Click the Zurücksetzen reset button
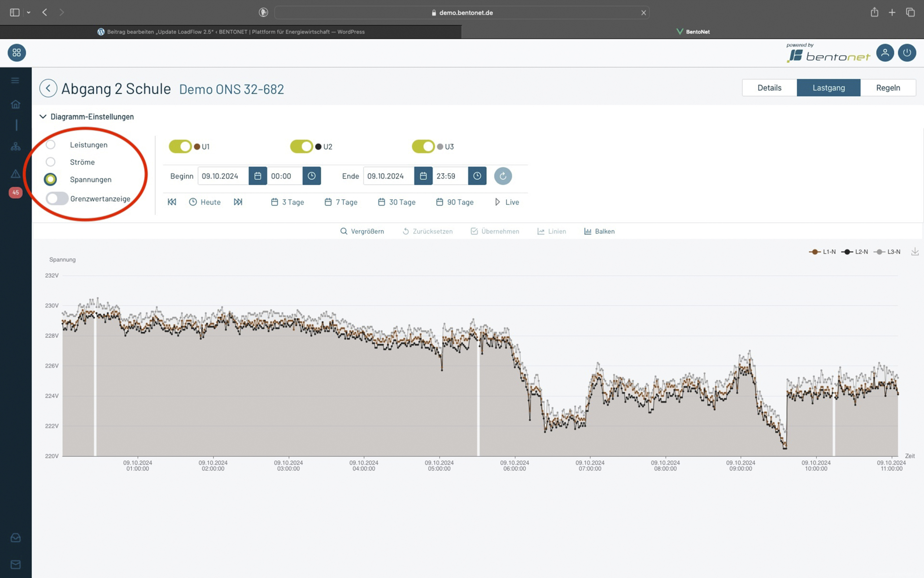924x578 pixels. point(428,231)
